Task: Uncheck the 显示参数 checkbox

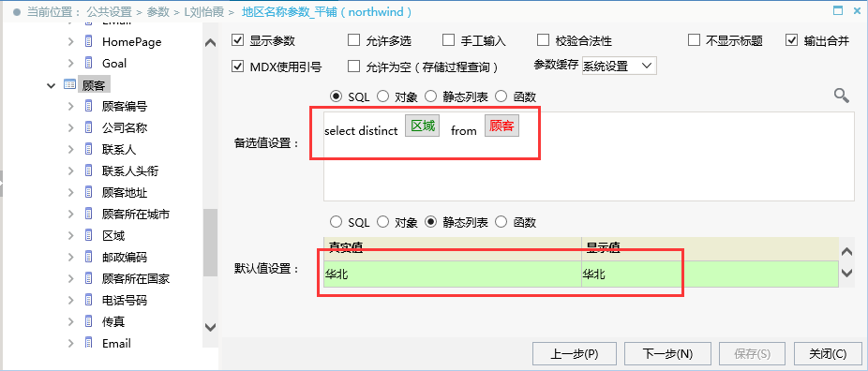Action: coord(238,40)
